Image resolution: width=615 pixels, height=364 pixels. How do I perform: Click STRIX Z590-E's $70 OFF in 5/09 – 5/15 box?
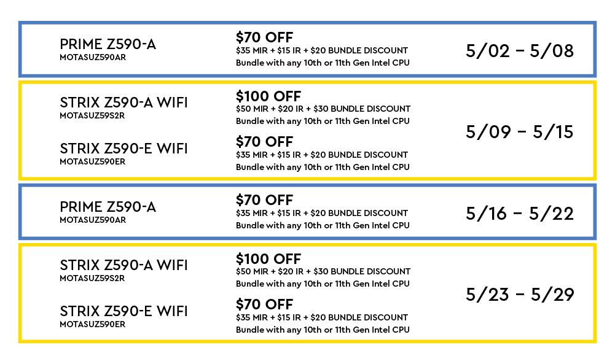coord(264,142)
